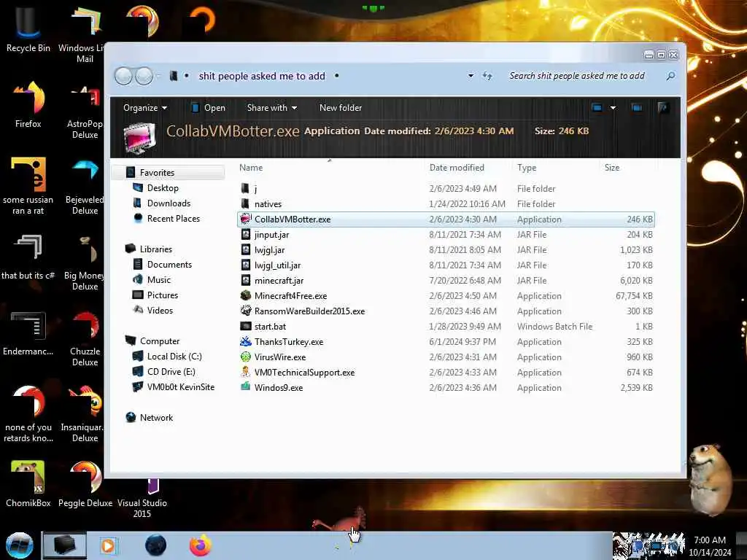Open Recent Places in Favorites
Viewport: 747px width, 560px height.
[174, 218]
